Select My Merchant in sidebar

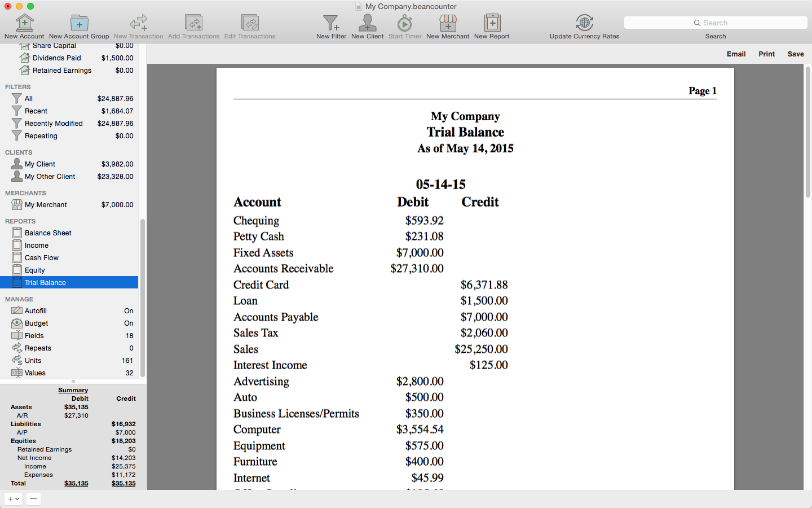[69, 205]
